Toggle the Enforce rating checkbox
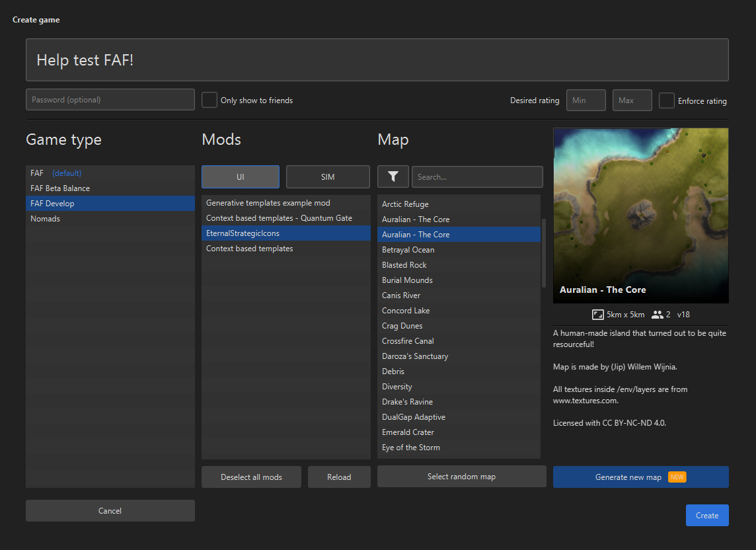756x550 pixels. [666, 100]
